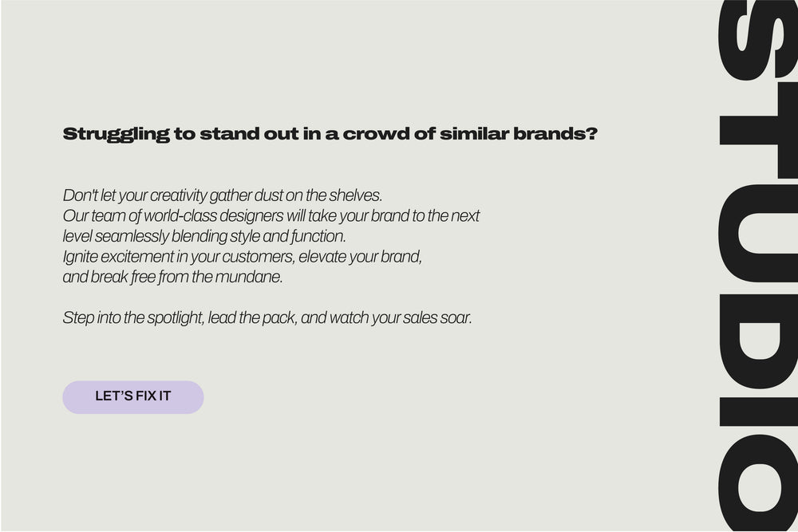Click the large letter O of STUDIO
This screenshot has width=798, height=532.
[758, 483]
